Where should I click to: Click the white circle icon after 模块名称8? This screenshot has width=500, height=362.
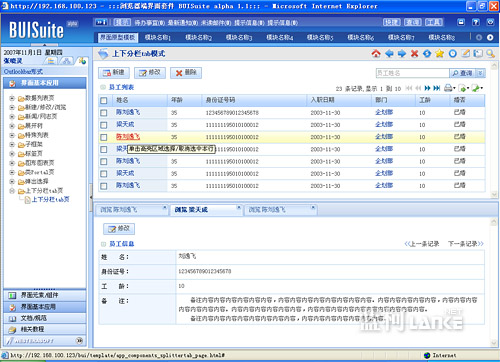[490, 37]
